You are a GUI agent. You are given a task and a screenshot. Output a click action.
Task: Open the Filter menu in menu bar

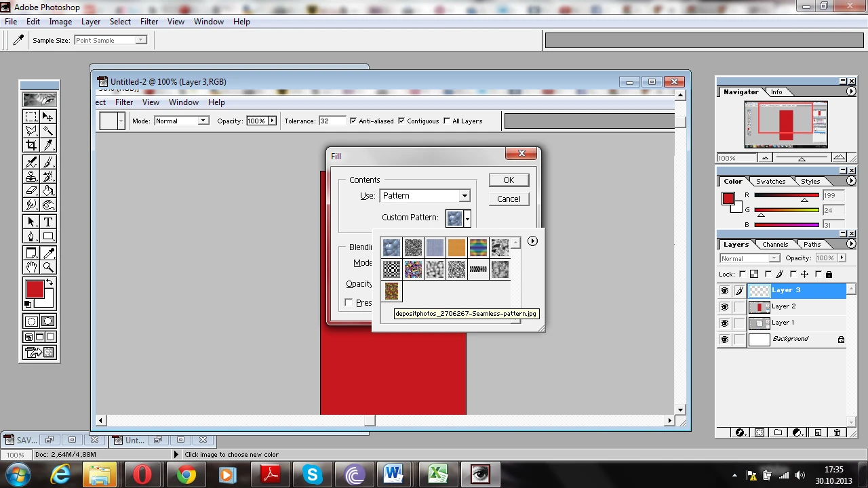pyautogui.click(x=149, y=22)
